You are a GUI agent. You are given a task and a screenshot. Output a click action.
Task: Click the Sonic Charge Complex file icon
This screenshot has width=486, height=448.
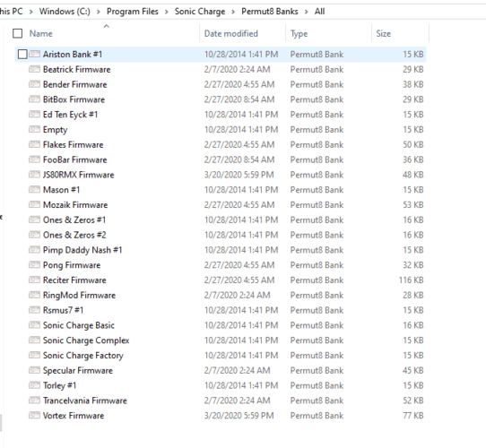point(34,340)
